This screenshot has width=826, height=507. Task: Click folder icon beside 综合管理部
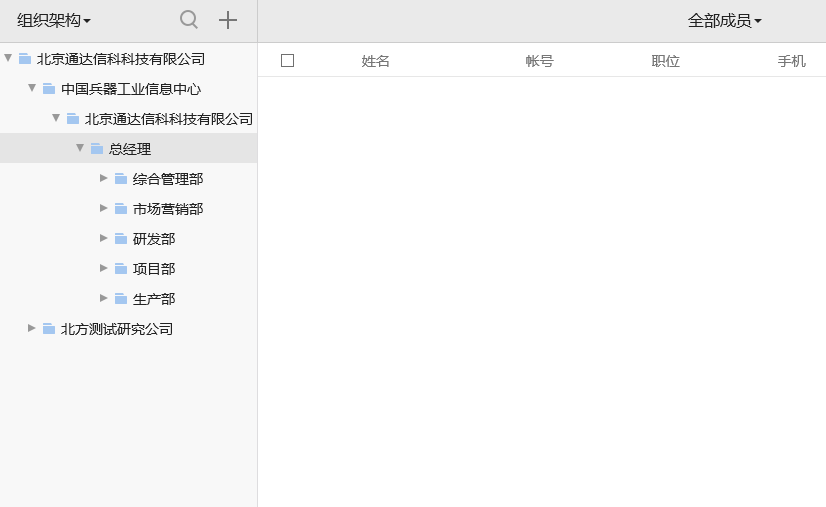point(121,179)
